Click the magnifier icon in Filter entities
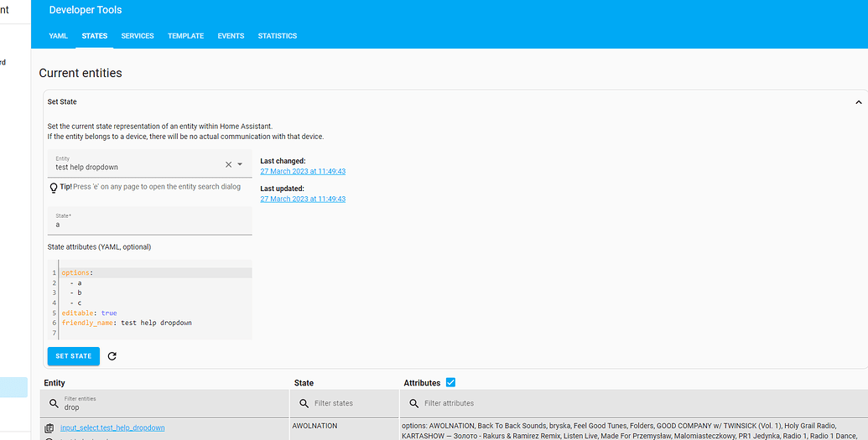Screen dimensions: 868x440 coord(54,403)
